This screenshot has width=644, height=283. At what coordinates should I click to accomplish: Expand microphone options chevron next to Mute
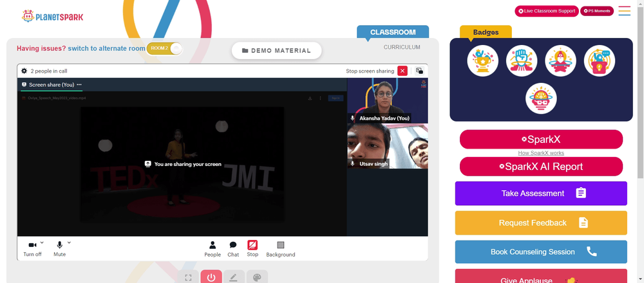[69, 242]
